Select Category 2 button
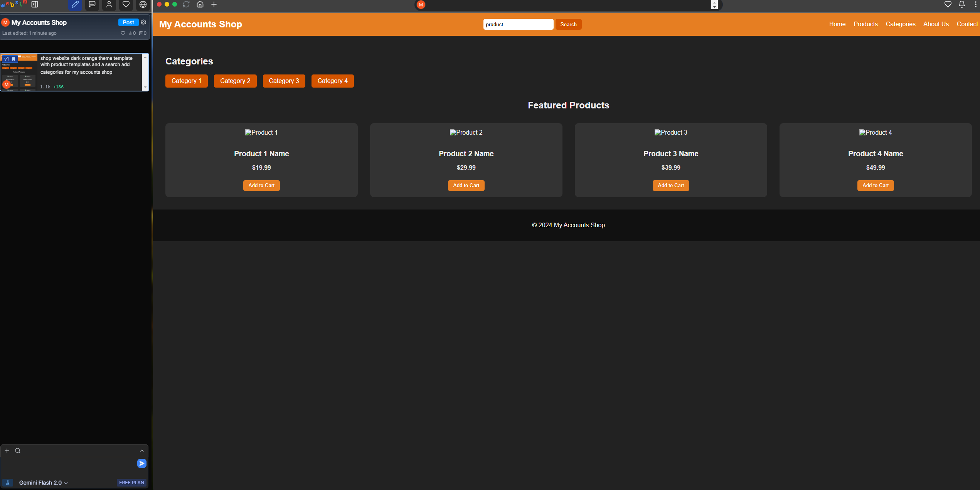980x490 pixels. click(x=235, y=81)
